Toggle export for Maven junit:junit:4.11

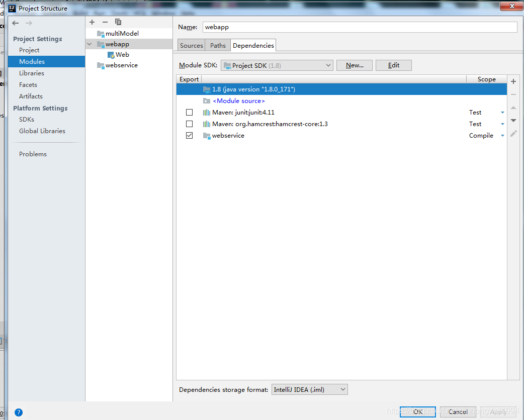tap(190, 113)
